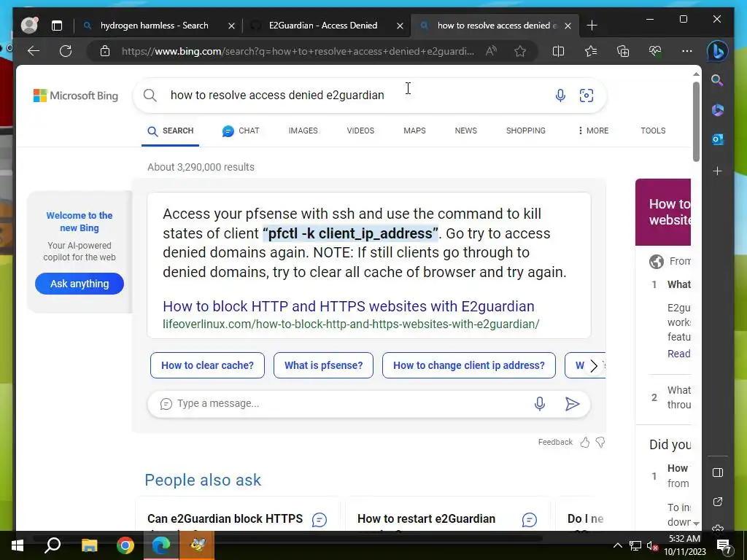Viewport: 747px width, 560px height.
Task: Add a sidebar app with plus icon
Action: pos(718,171)
